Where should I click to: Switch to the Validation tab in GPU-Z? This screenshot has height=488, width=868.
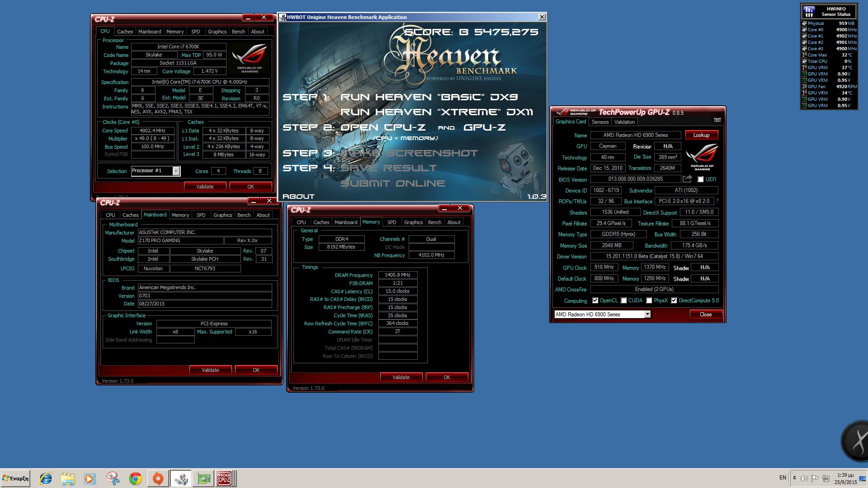(624, 122)
